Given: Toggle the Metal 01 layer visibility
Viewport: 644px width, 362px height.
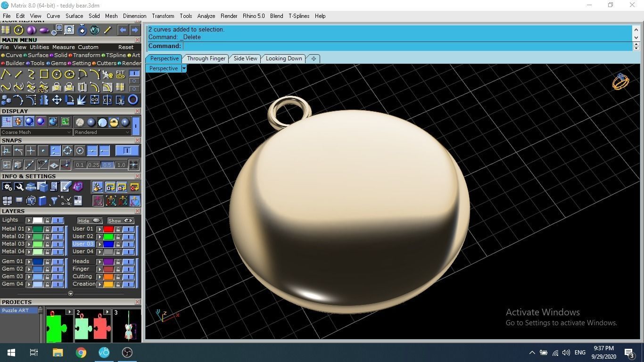Looking at the screenshot, I should click(x=58, y=229).
